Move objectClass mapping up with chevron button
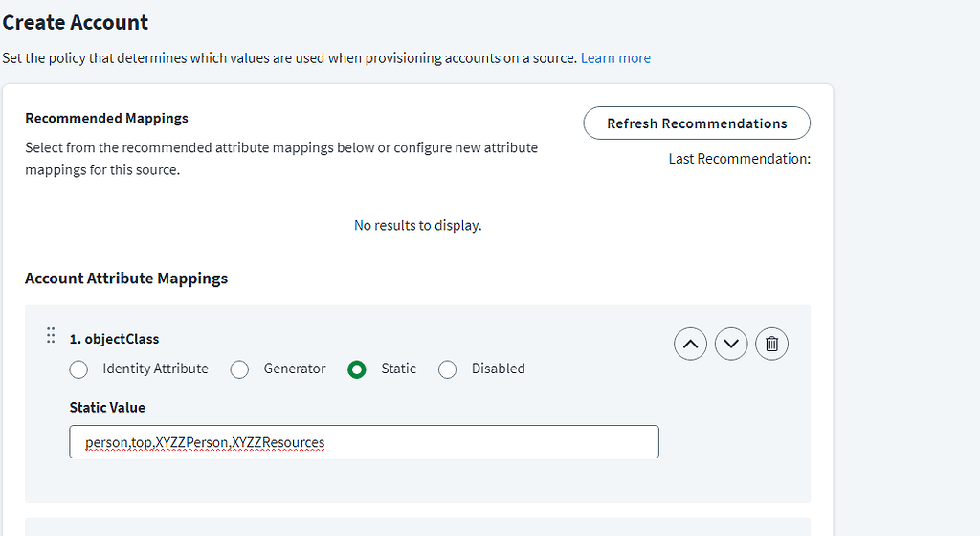Screen dimensions: 980x536 [690, 344]
